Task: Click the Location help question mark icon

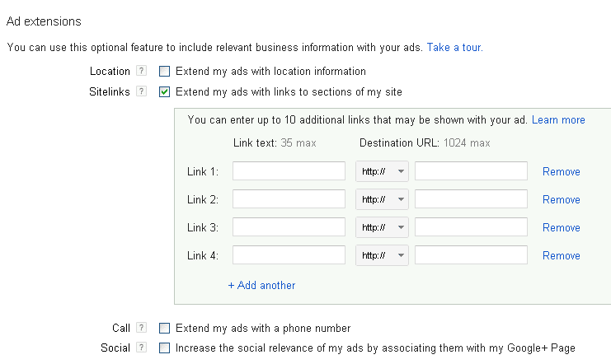Action: 142,71
